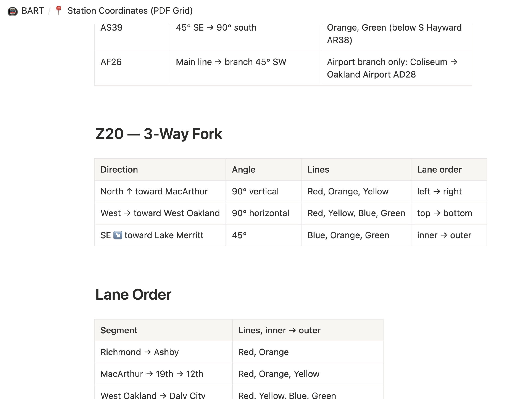Click the southeast arrow emoji in Lake Merritt row
The image size is (532, 399).
[x=118, y=235]
